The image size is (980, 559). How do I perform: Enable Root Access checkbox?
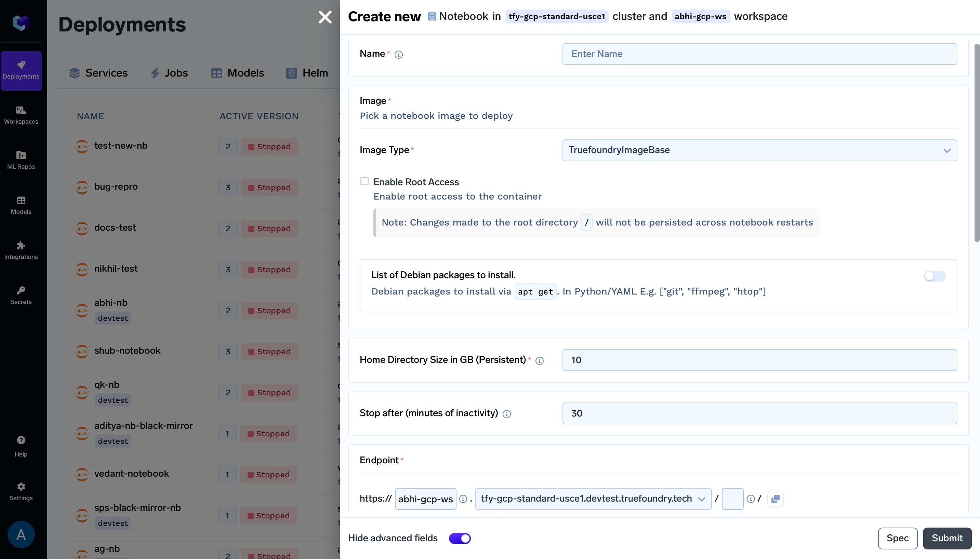pyautogui.click(x=364, y=181)
